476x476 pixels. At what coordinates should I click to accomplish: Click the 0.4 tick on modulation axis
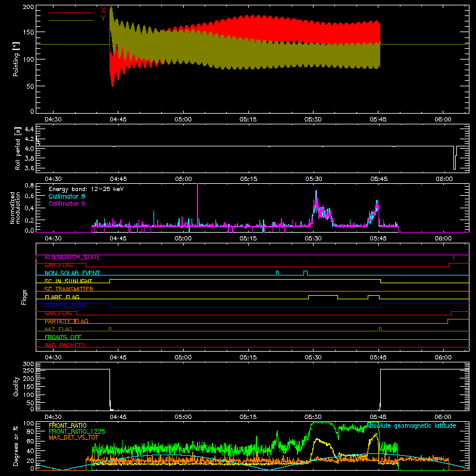pyautogui.click(x=29, y=209)
